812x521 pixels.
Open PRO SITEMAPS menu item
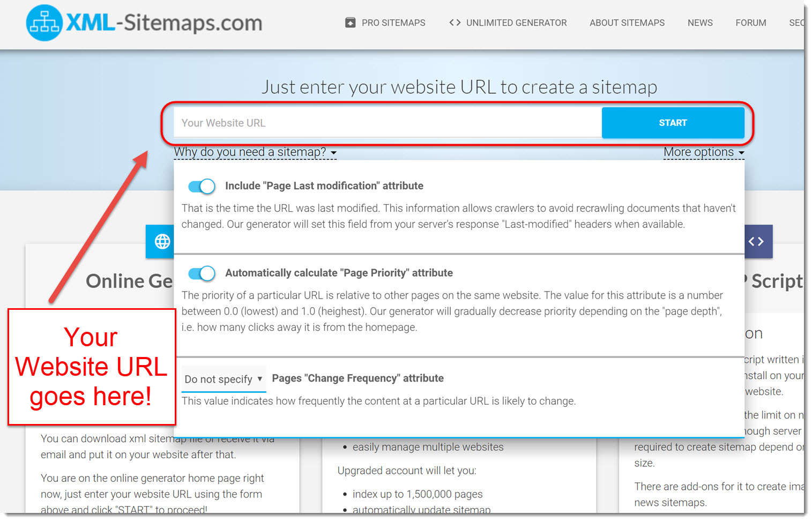(x=393, y=23)
